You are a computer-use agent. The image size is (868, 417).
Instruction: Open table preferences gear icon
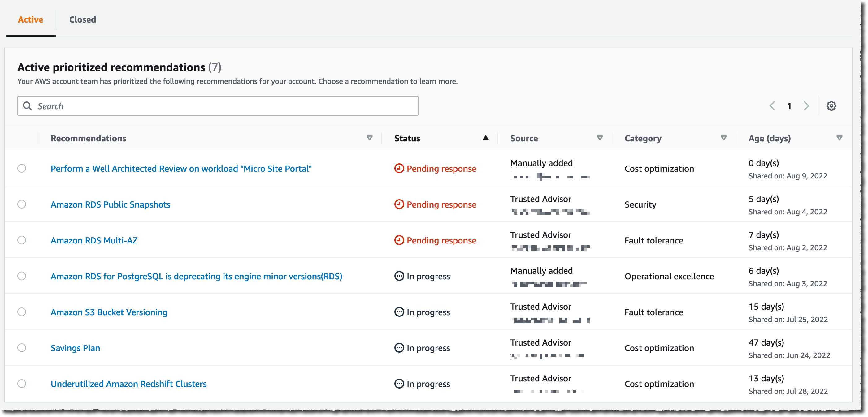point(831,106)
